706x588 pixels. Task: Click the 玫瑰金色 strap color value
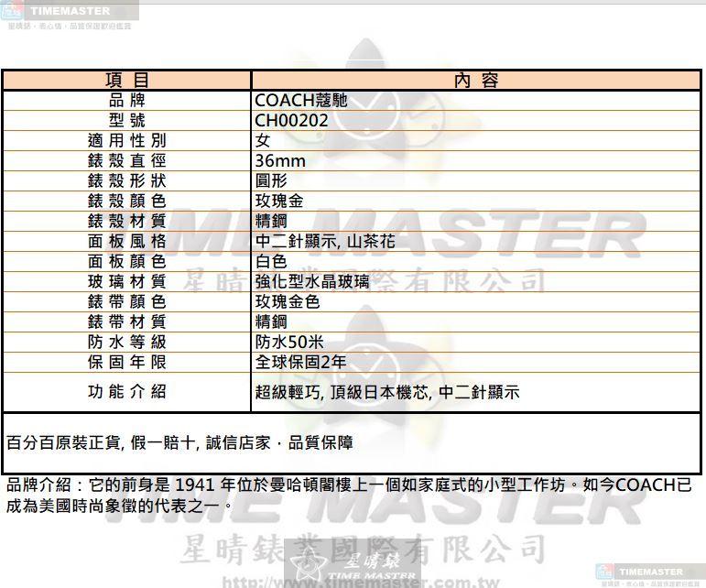click(288, 301)
